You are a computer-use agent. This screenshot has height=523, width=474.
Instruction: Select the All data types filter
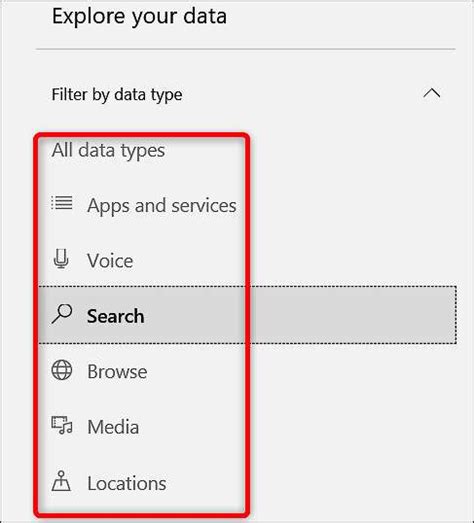[108, 150]
